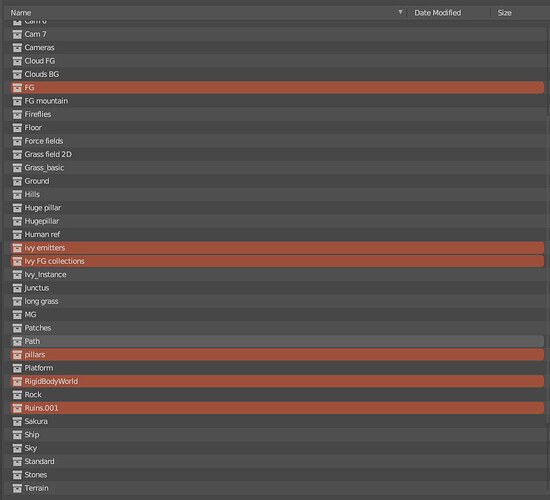Click the collection icon beside Hills
Screen dimensions: 550x500
pos(17,194)
